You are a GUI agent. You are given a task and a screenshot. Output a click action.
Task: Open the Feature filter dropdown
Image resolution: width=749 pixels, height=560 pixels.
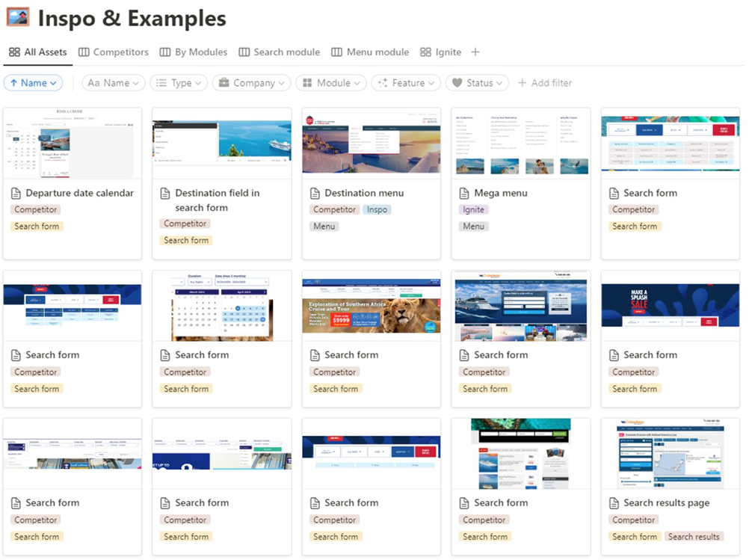point(401,83)
